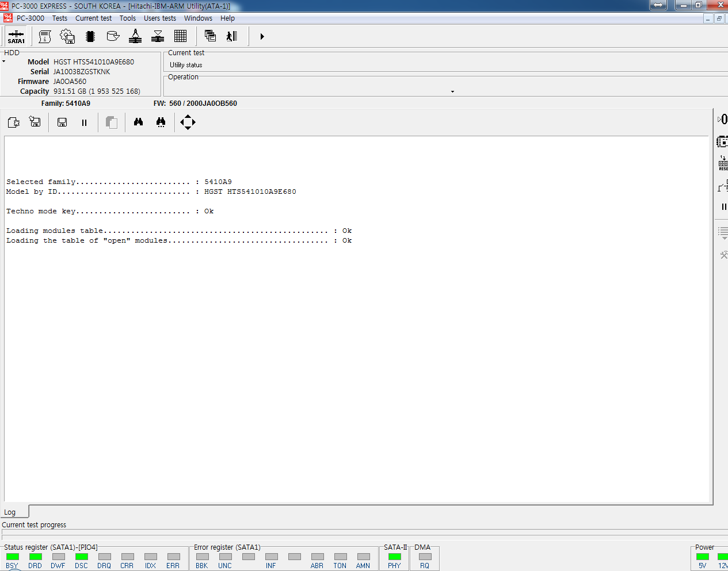Click the greyed-out copy pages icon
Image resolution: width=728 pixels, height=571 pixels.
(112, 122)
